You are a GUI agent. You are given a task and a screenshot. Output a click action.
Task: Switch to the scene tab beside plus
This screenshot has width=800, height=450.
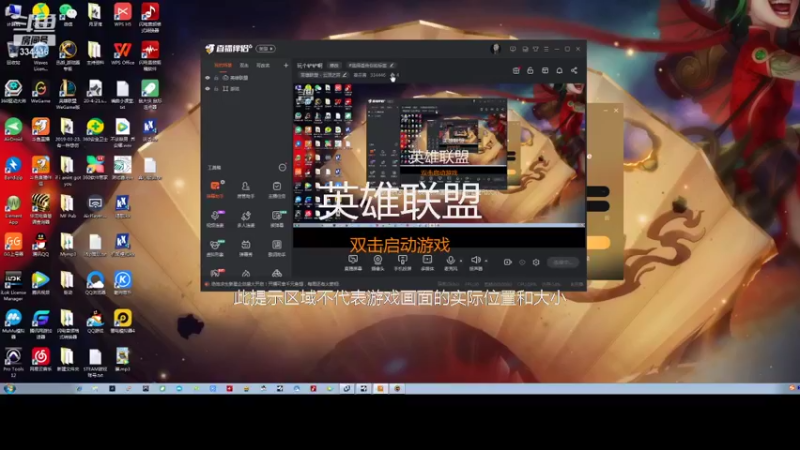pyautogui.click(x=263, y=65)
